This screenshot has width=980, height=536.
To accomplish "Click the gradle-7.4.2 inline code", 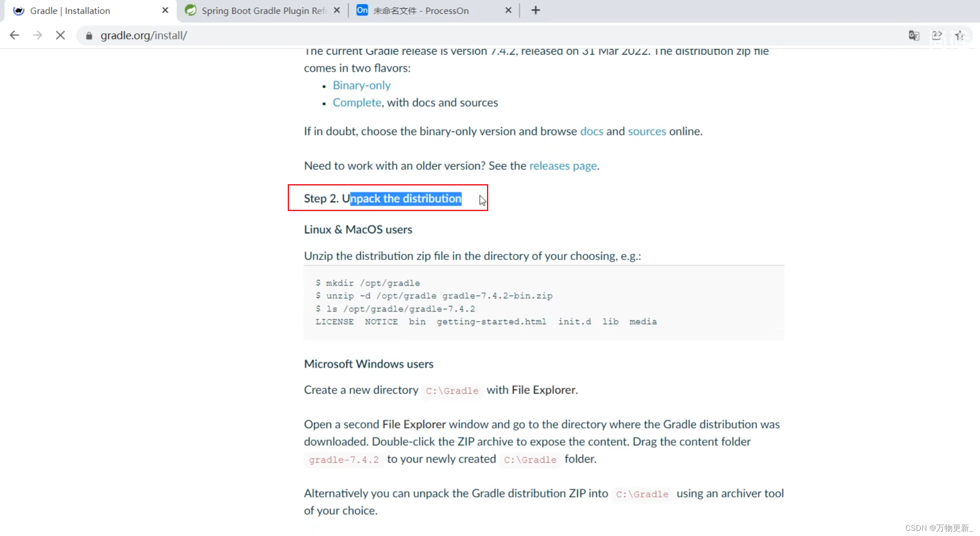I will pos(344,460).
